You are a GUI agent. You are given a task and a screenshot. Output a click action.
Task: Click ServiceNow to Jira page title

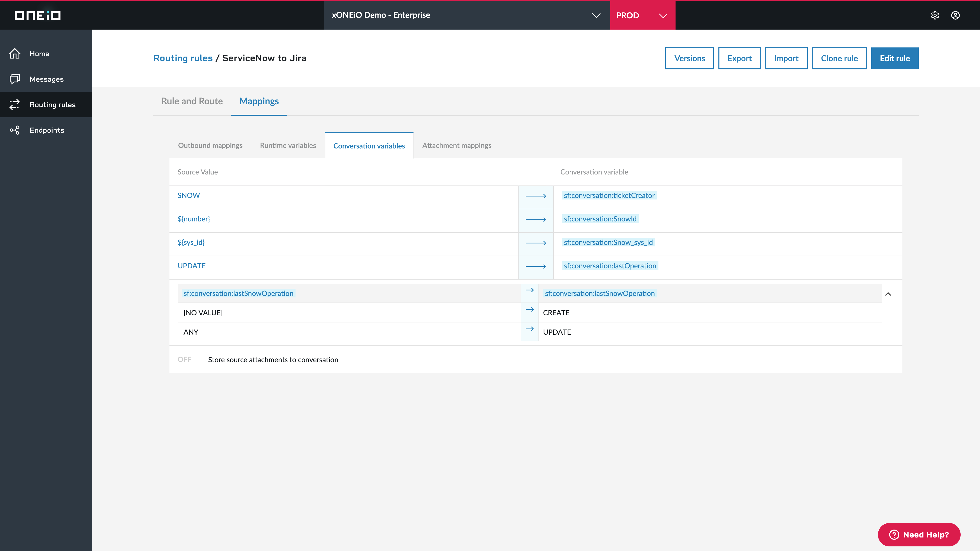click(x=264, y=58)
